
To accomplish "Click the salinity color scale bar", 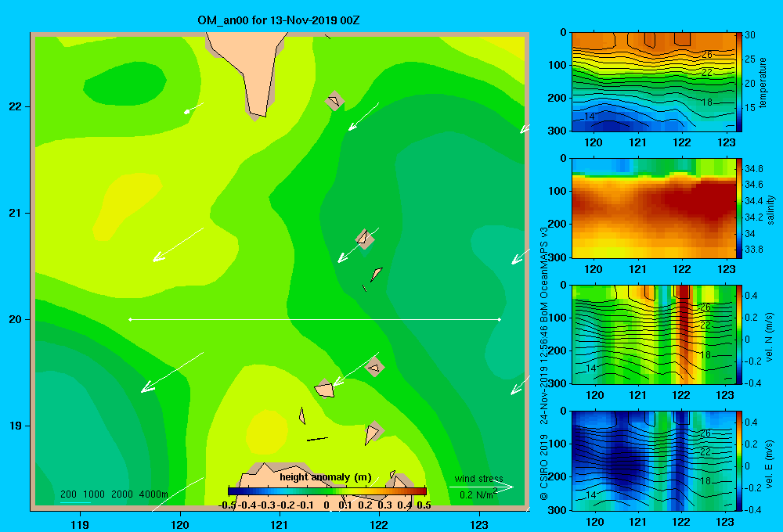I will 739,208.
